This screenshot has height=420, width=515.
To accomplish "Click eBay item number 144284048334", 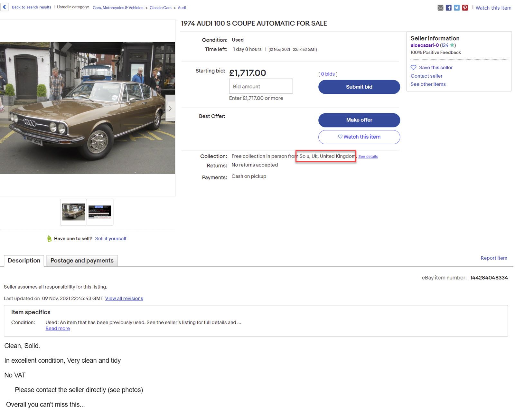I will pyautogui.click(x=489, y=278).
